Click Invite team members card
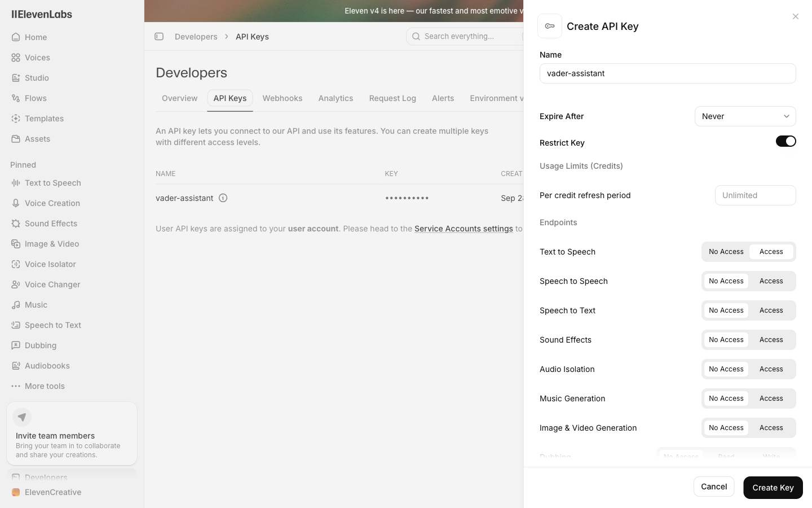 pyautogui.click(x=72, y=433)
